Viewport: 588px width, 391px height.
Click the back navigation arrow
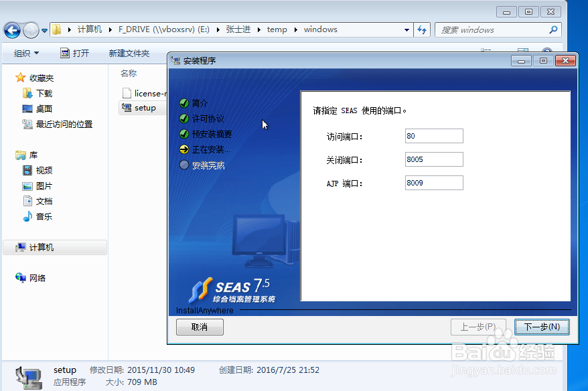pos(13,29)
